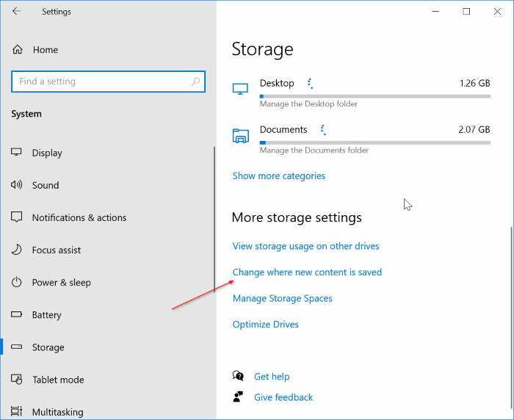The image size is (514, 420).
Task: Minimize the Settings window
Action: [435, 12]
